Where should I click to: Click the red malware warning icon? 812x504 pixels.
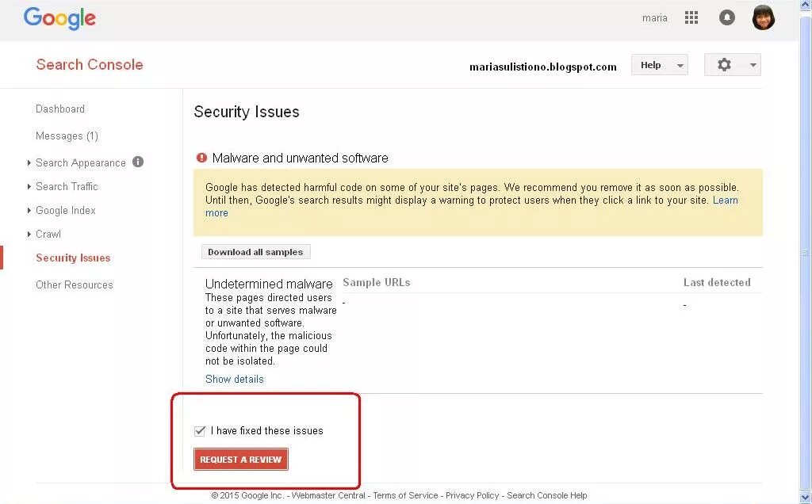coord(201,158)
